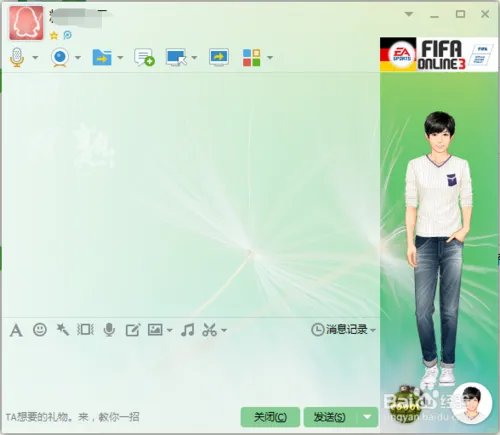Open the colorful apps grid icon
This screenshot has width=500, height=435.
click(x=252, y=58)
